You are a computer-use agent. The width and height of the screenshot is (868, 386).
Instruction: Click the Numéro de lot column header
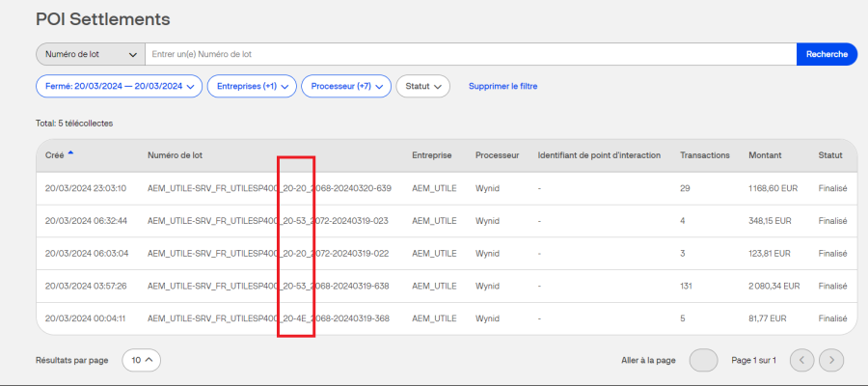pyautogui.click(x=175, y=155)
